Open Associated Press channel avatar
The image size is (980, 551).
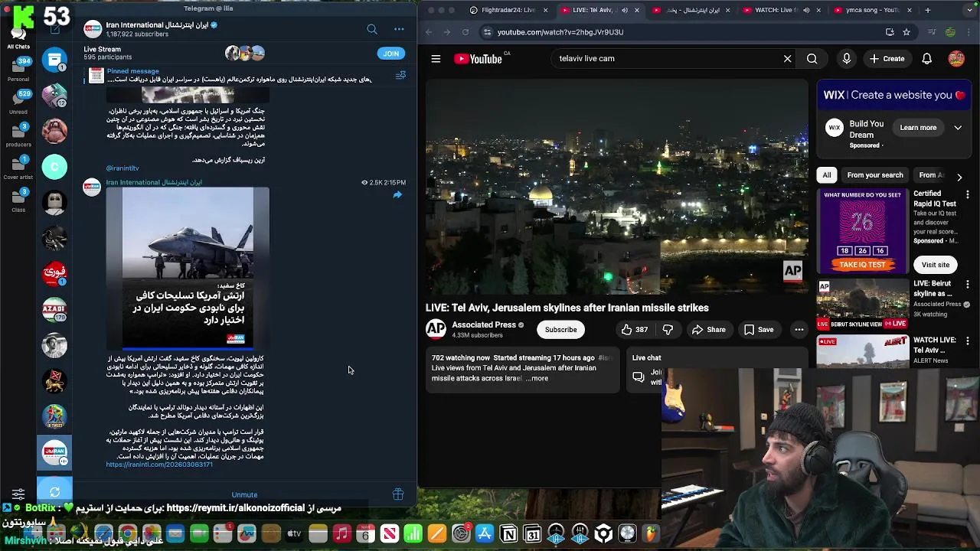[436, 329]
